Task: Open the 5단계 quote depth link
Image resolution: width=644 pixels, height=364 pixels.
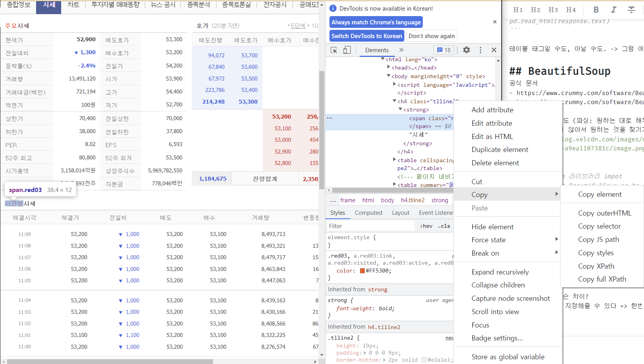Action: pos(298,26)
